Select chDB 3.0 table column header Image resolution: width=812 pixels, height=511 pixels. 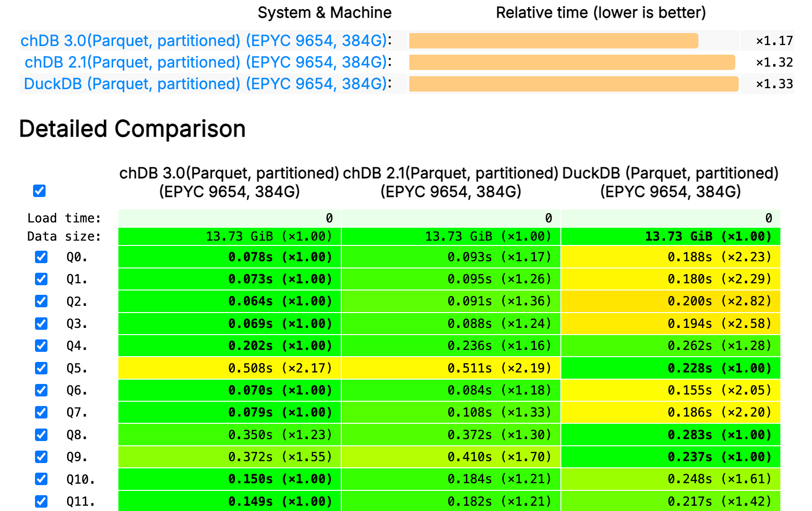(230, 182)
